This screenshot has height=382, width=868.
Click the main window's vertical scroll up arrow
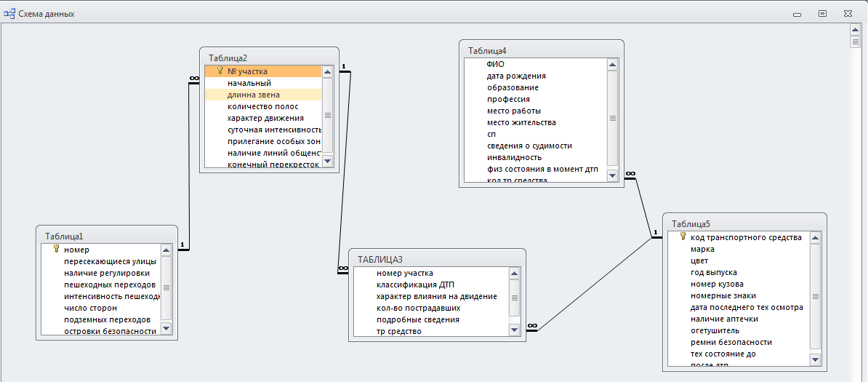855,29
